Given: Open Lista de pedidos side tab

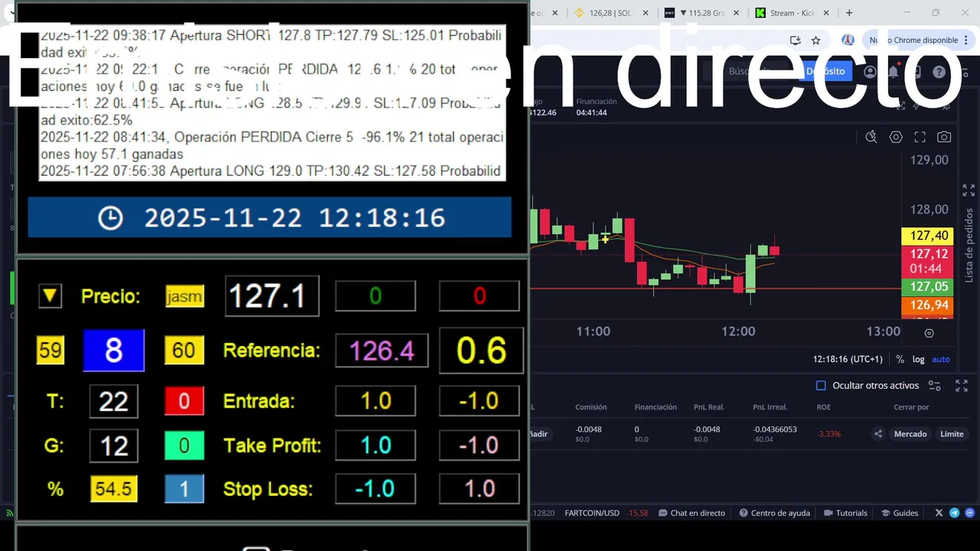Looking at the screenshot, I should click(969, 245).
